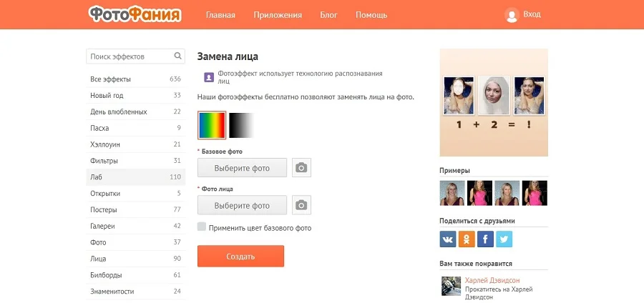644x303 pixels.
Task: Check Применить цвет базового фото
Action: click(202, 227)
